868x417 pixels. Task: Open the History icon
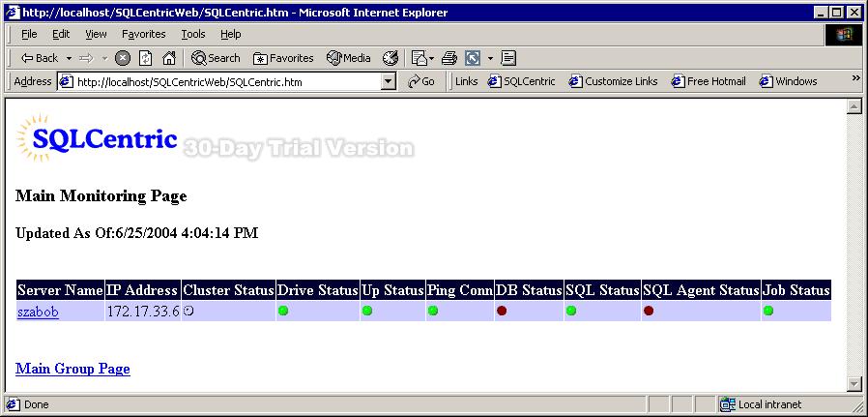[391, 58]
